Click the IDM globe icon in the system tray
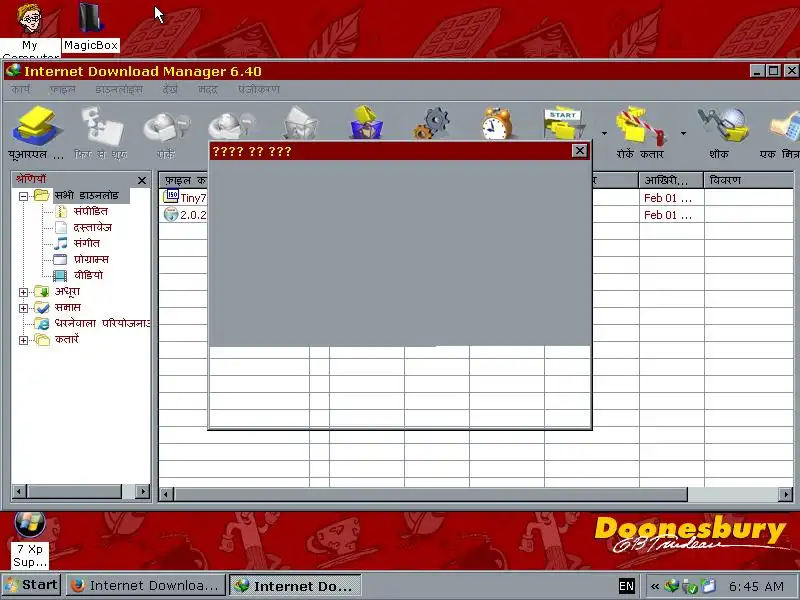 click(672, 586)
